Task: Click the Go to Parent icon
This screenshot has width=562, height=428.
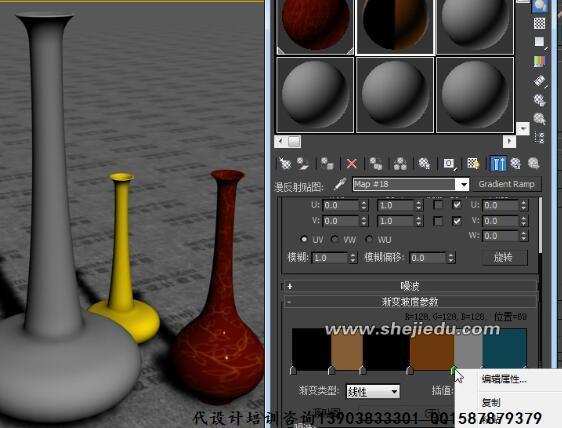Action: coord(515,163)
